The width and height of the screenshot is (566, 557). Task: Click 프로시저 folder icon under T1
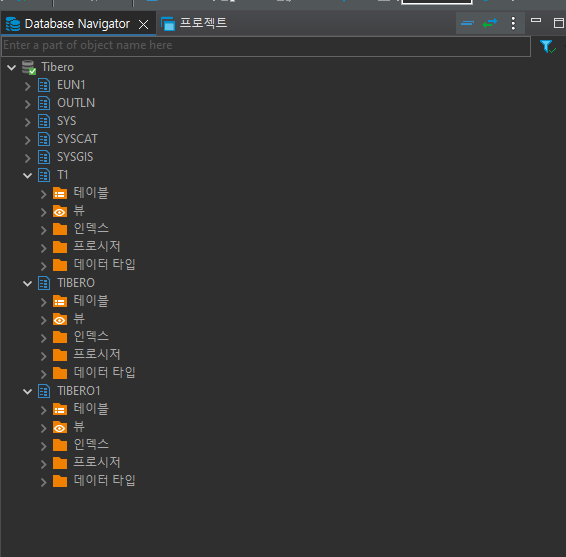(60, 247)
